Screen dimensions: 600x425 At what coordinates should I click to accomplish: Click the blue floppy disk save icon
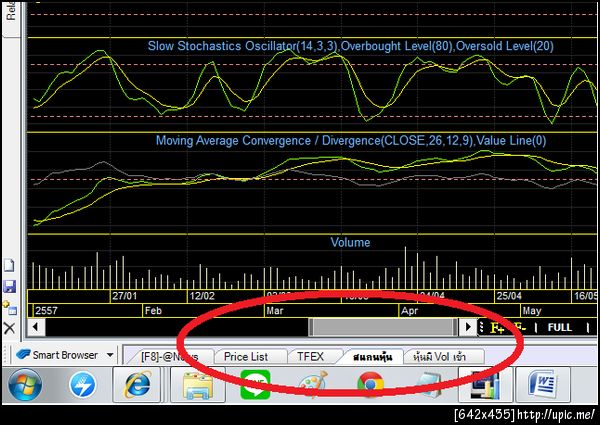coord(9,286)
